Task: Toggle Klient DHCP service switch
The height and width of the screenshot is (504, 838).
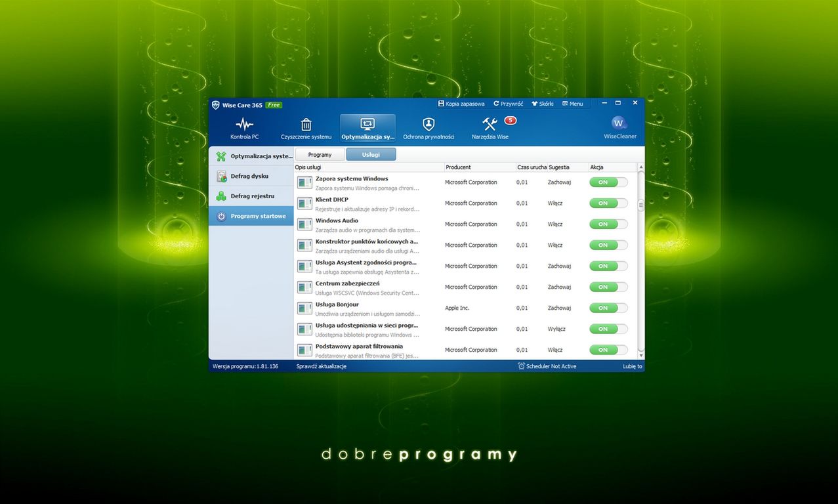Action: click(608, 203)
